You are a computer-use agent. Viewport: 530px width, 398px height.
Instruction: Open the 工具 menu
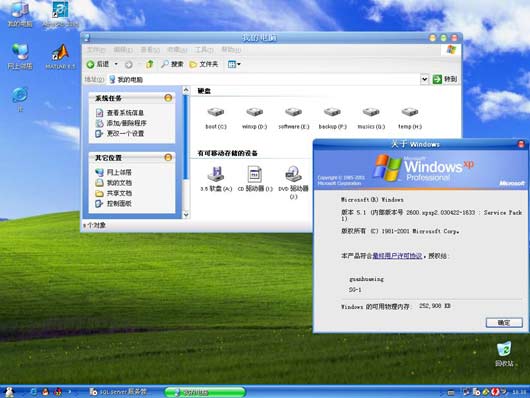pyautogui.click(x=204, y=50)
